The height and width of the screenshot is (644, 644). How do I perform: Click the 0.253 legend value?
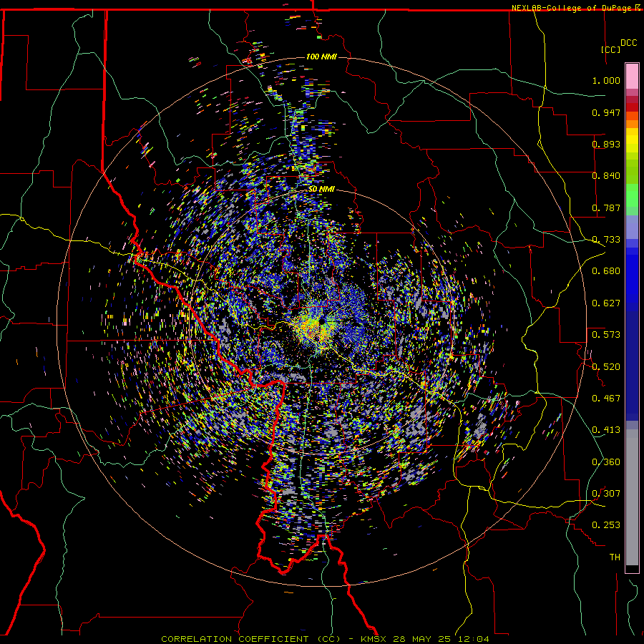pos(606,525)
